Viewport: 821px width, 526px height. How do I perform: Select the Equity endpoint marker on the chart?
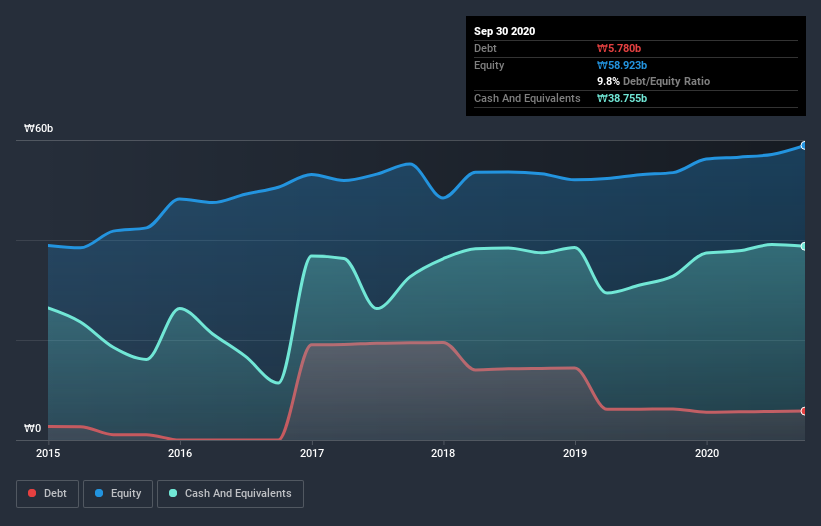804,146
